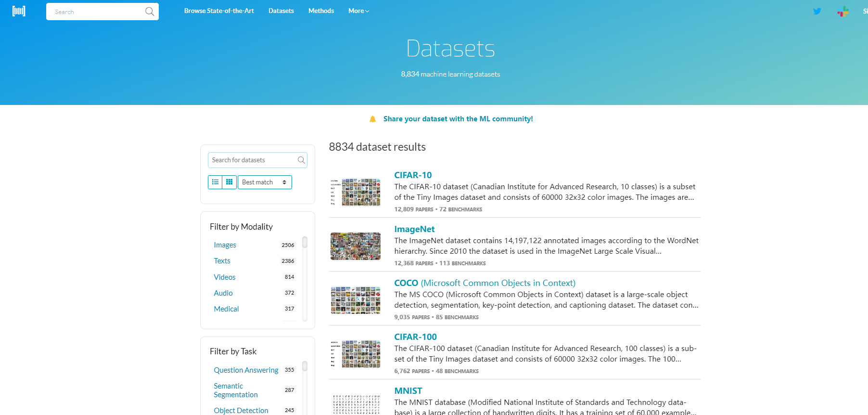Go to Datasets in navbar
Screen dimensions: 868x415
tap(281, 11)
